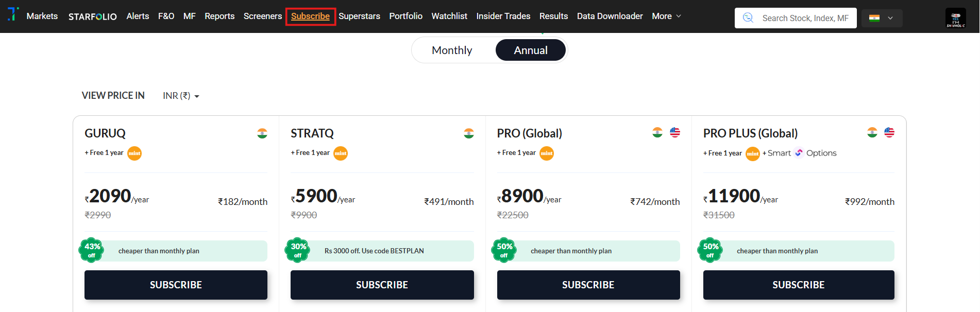Expand the More menu
980x312 pixels.
[666, 16]
